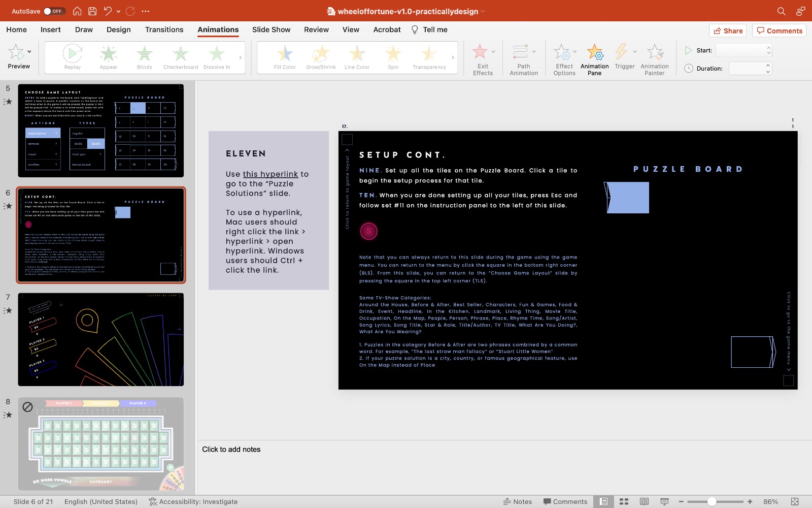Apply the Grow/Shrink emphasis effect
Screen dimensions: 812x508
pyautogui.click(x=321, y=57)
